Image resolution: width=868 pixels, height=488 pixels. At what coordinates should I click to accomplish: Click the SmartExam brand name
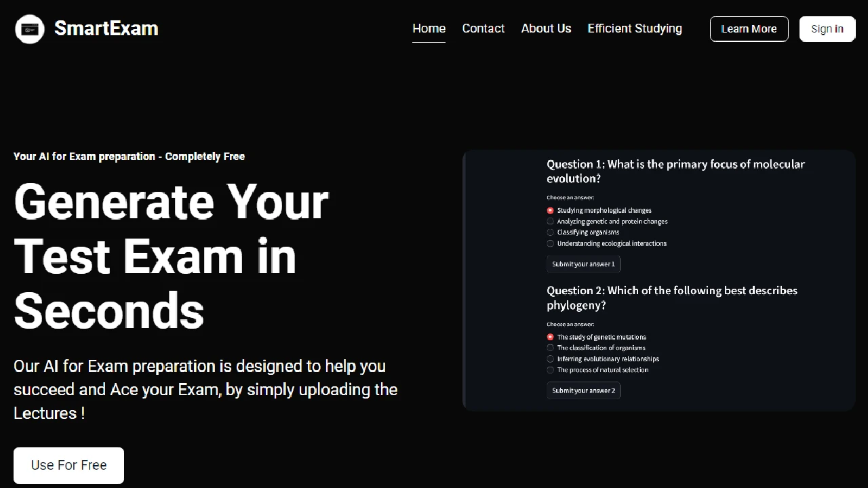(x=106, y=28)
